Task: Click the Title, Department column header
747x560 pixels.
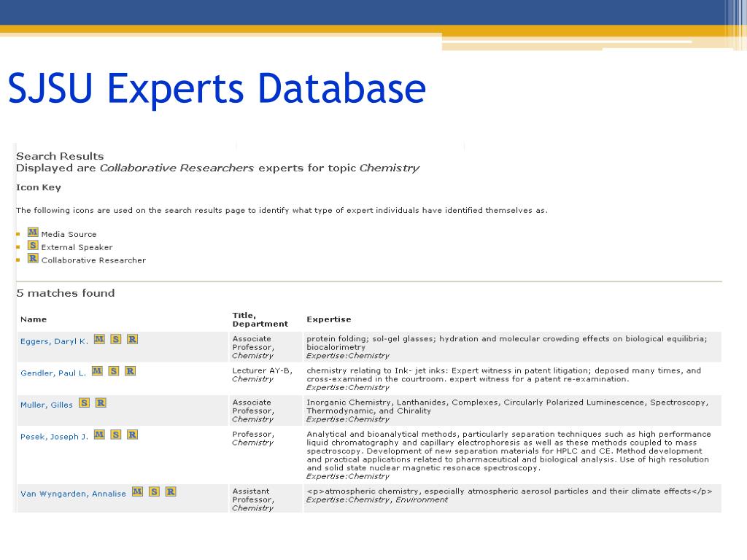Action: click(x=260, y=319)
